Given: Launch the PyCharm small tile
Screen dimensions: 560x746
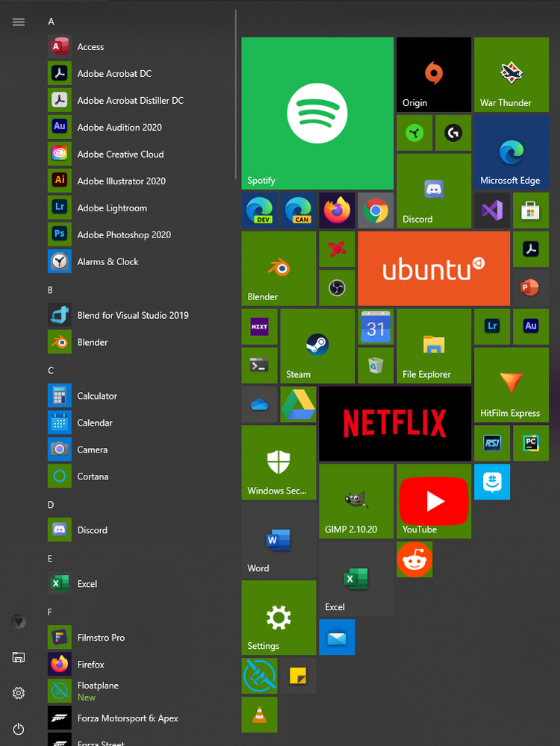Looking at the screenshot, I should (531, 443).
